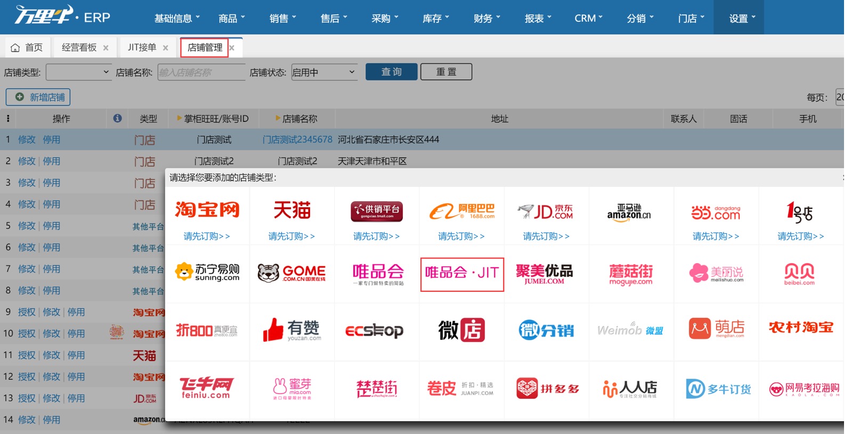Select the 楚楚街 store logo
The image size is (868, 434).
point(377,389)
